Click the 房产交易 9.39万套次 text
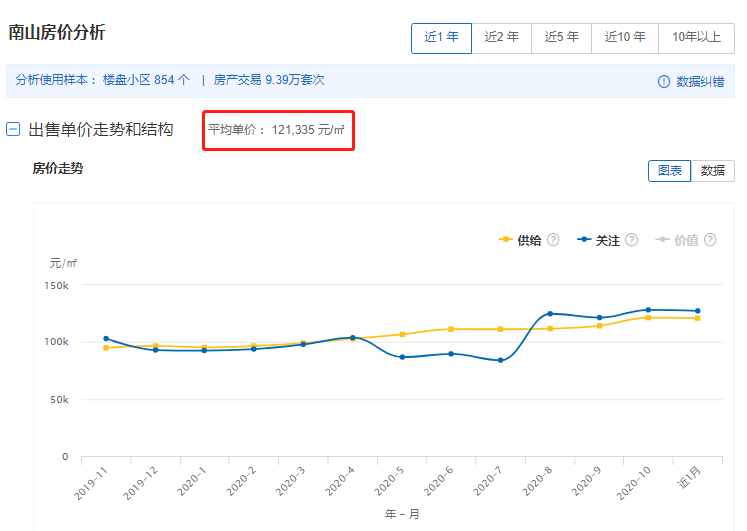747x531 pixels. click(269, 80)
